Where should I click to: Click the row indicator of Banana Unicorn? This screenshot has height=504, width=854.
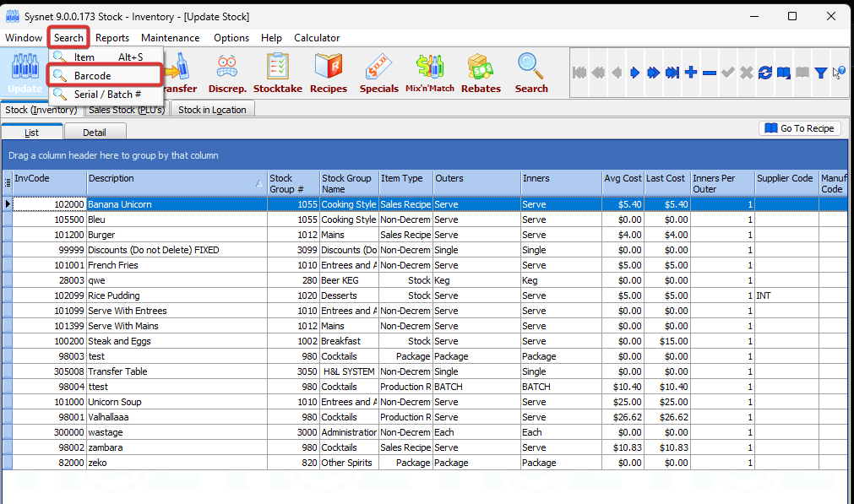[x=8, y=204]
